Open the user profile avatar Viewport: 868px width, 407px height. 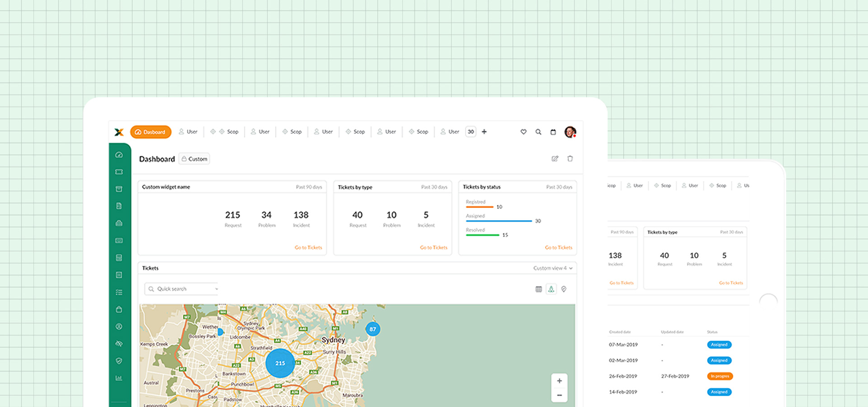click(x=570, y=132)
